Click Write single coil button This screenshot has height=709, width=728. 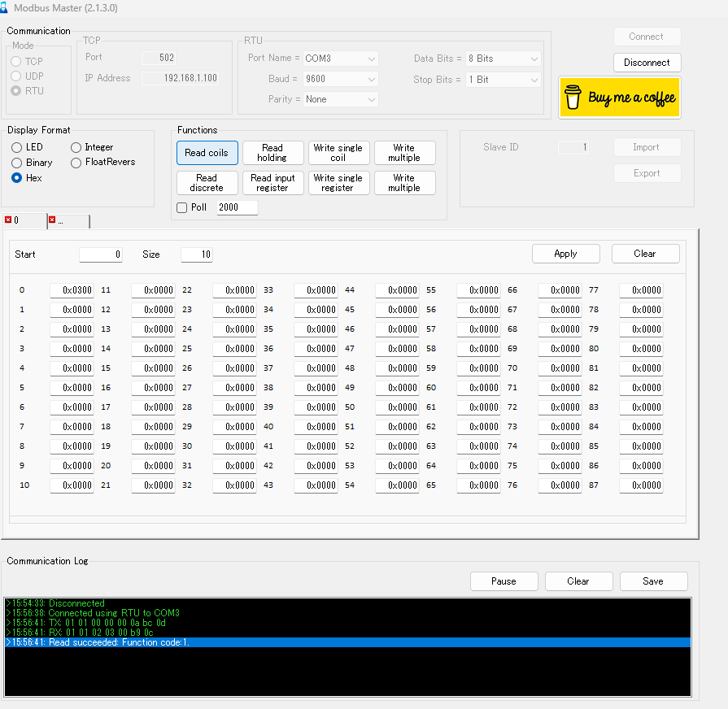click(x=338, y=153)
